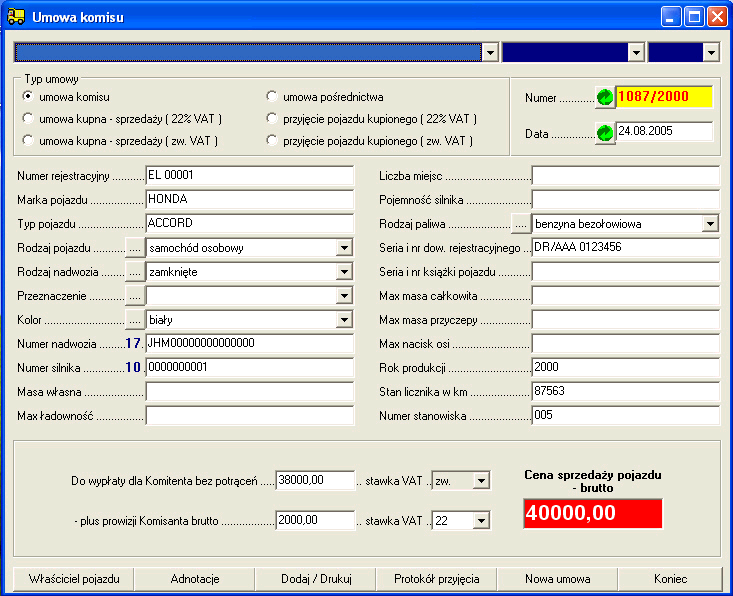The width and height of the screenshot is (733, 596).
Task: Click the Nowa umowa button
Action: point(557,579)
